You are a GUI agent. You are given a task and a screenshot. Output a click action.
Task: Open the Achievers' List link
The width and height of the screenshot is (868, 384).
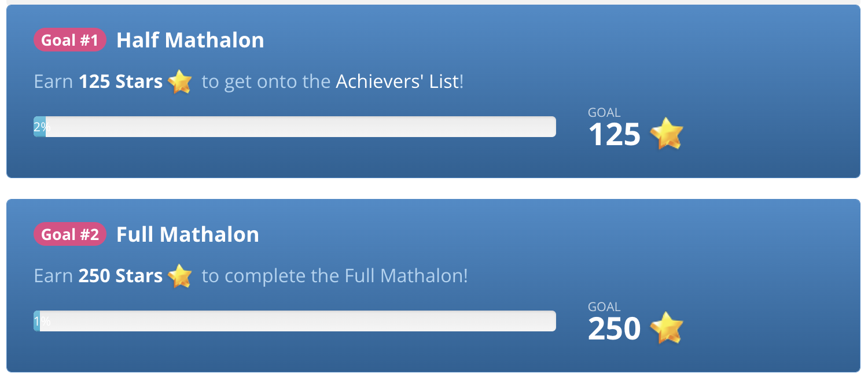pos(398,82)
